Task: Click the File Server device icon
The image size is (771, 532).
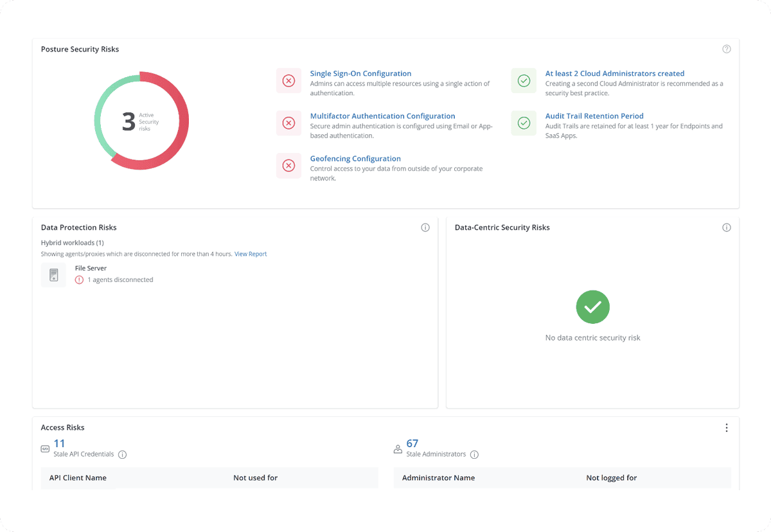Action: tap(53, 274)
